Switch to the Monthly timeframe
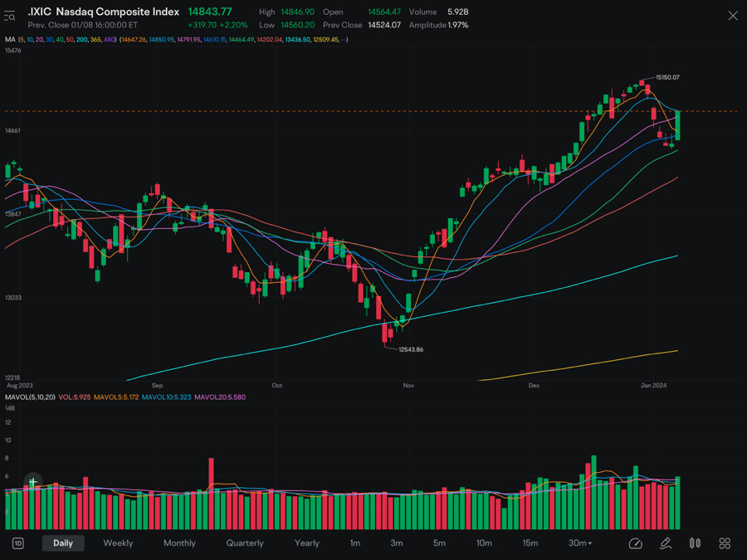The height and width of the screenshot is (560, 747). [x=179, y=543]
